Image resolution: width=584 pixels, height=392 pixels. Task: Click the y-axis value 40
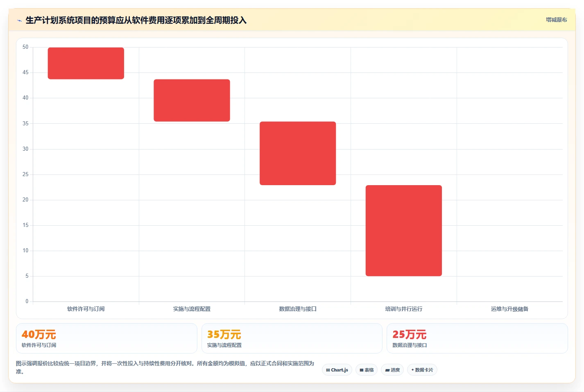point(25,98)
